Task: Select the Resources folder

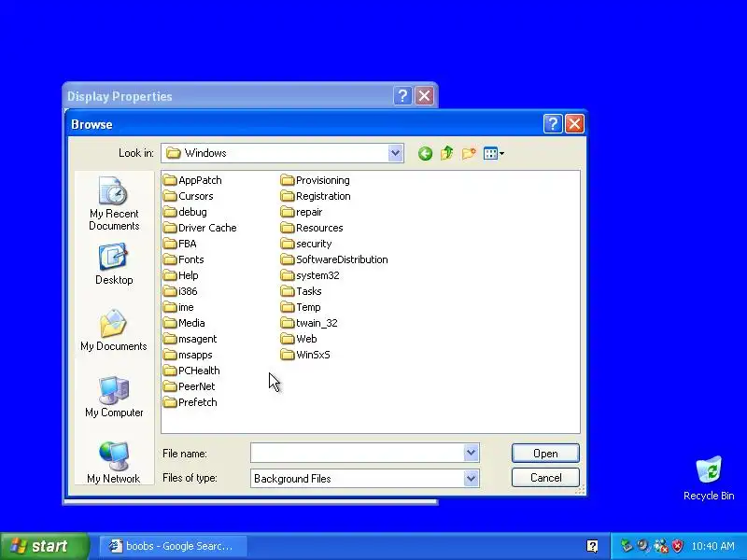Action: coord(312,228)
